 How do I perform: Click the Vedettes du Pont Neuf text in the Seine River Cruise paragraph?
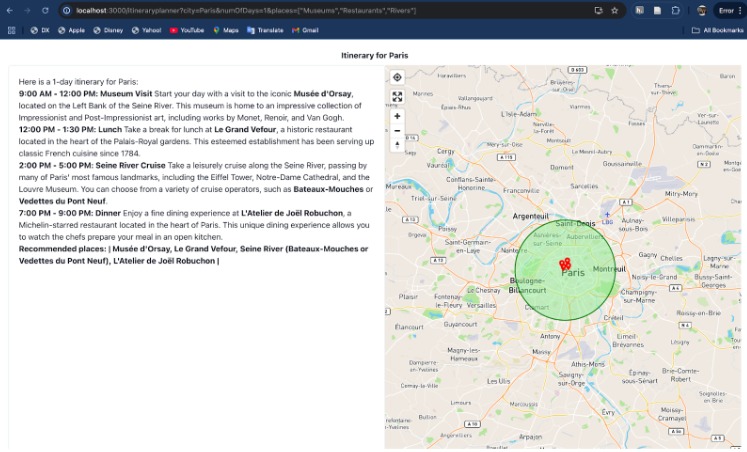point(62,201)
